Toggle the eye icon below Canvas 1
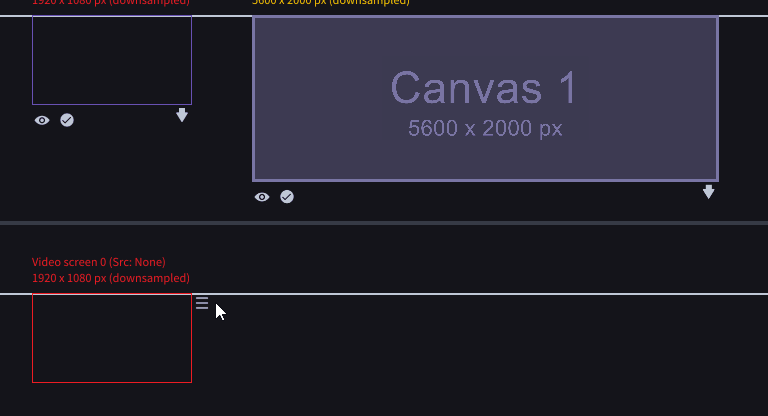 click(x=262, y=197)
